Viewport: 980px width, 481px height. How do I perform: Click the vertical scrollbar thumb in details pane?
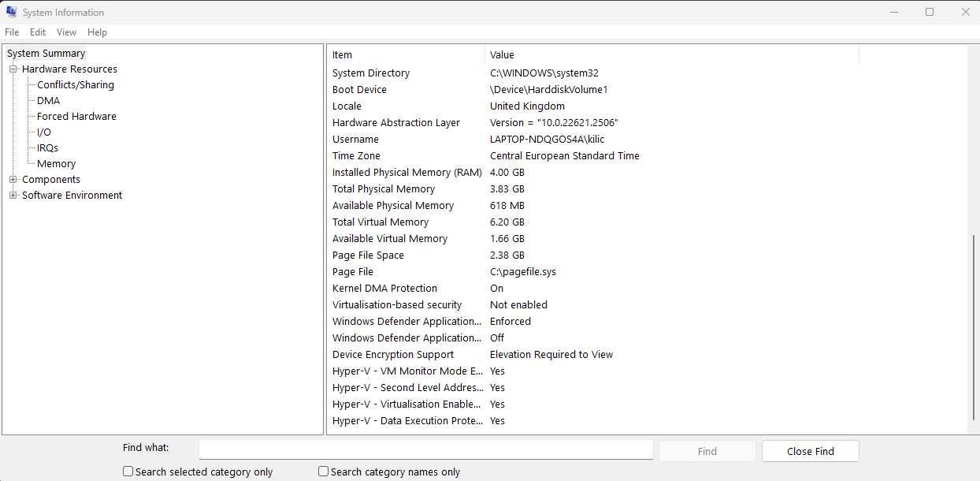pyautogui.click(x=973, y=327)
